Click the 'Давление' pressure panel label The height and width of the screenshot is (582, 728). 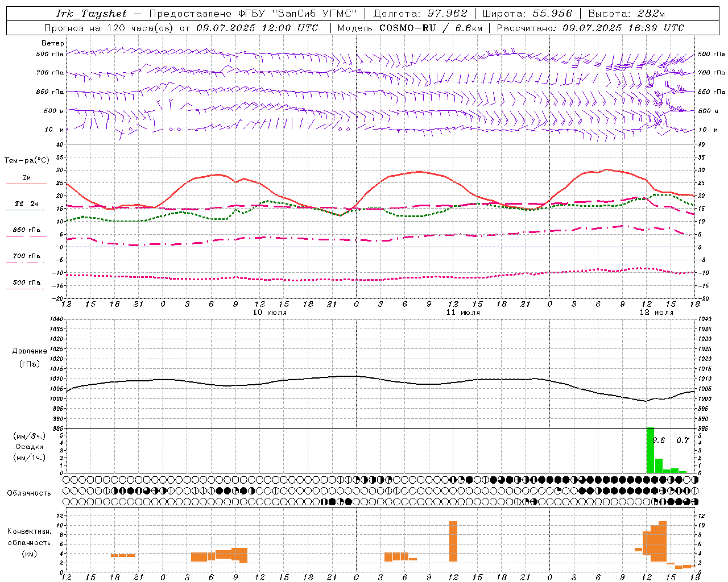click(x=29, y=351)
